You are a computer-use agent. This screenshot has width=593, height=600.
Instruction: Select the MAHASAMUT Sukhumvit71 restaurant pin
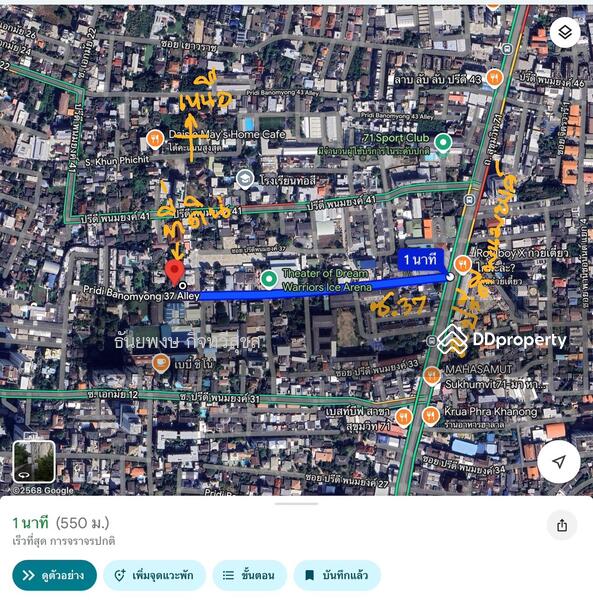(x=432, y=376)
